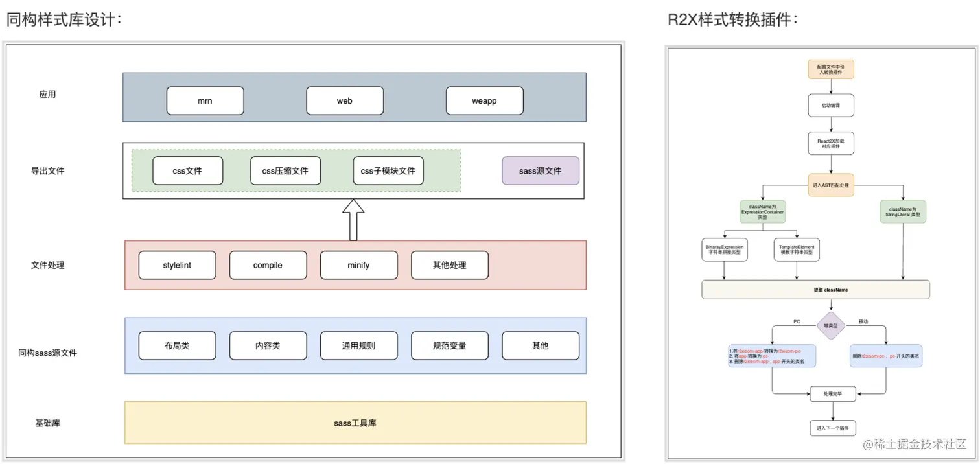The image size is (980, 464).
Task: Select the PC class-name conversion steps box
Action: click(772, 356)
